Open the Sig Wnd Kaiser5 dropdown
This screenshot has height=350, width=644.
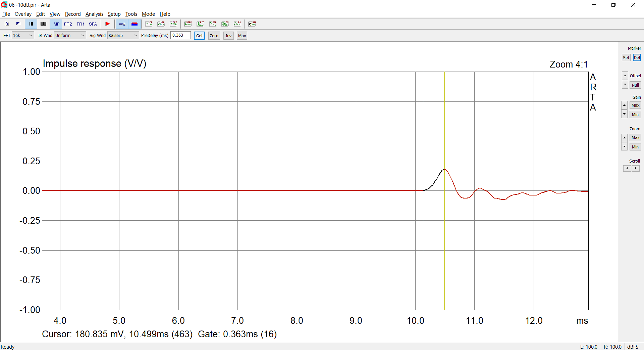click(x=123, y=35)
